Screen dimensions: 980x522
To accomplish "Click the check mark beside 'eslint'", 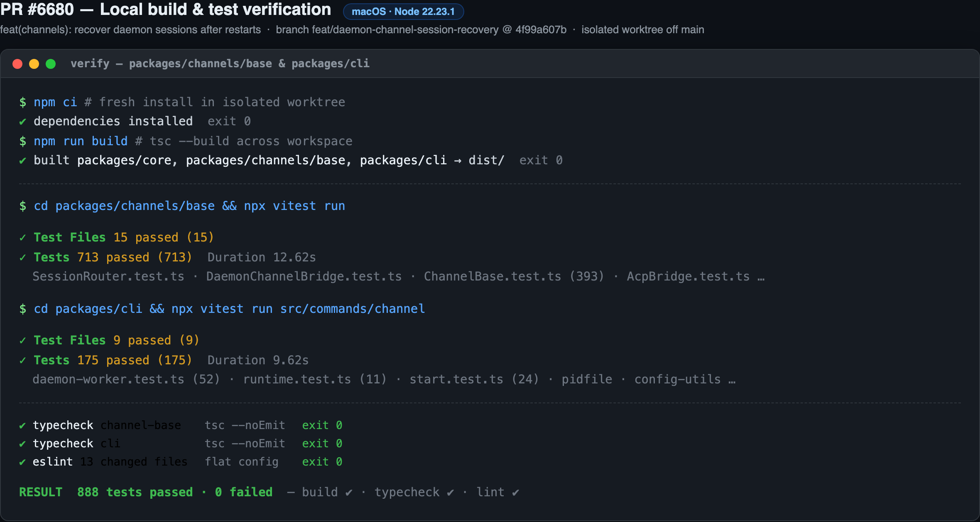I will pos(23,462).
